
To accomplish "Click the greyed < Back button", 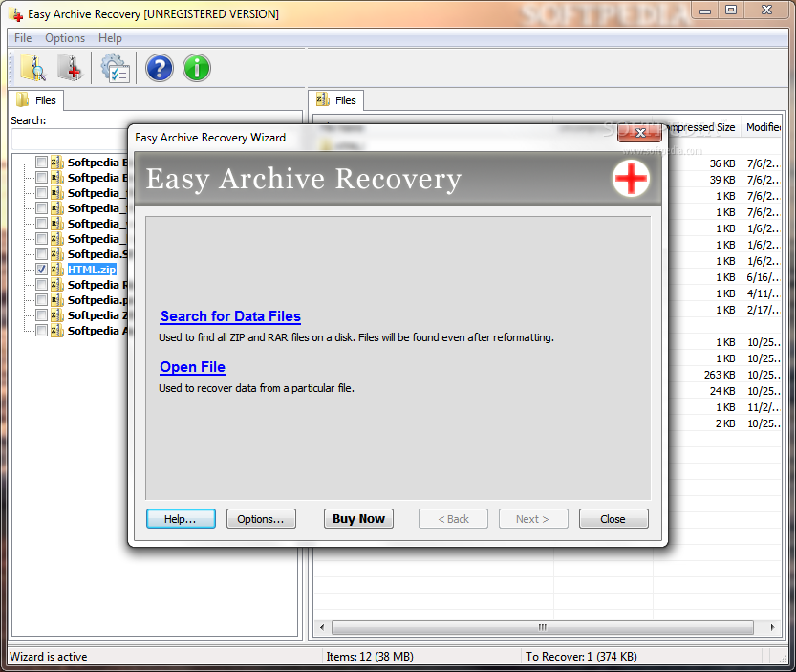I will pos(453,519).
